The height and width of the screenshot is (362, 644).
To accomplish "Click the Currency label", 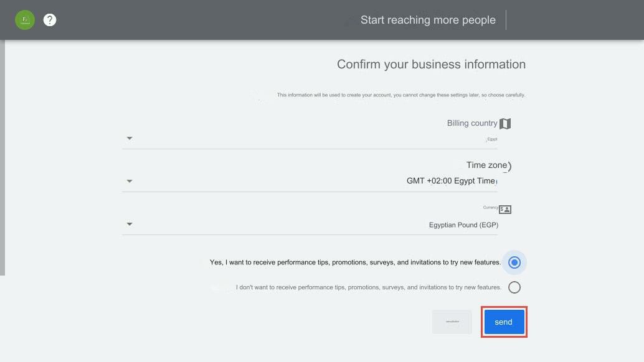I will (x=491, y=208).
